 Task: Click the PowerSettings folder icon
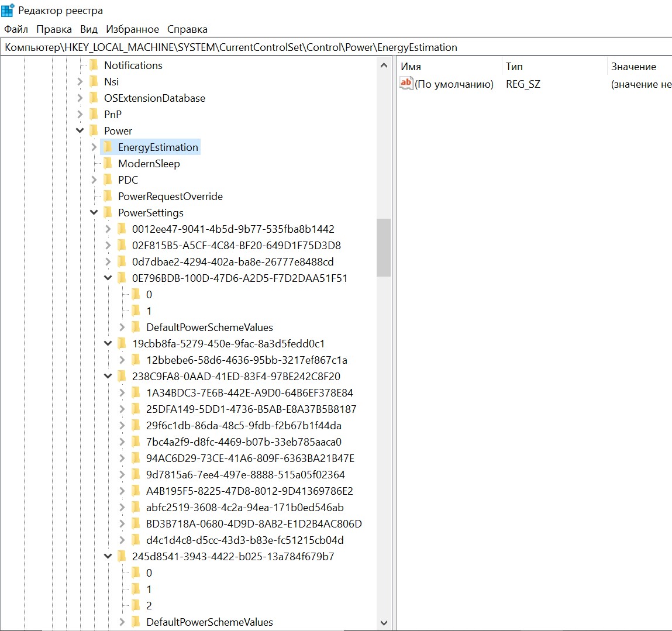[x=108, y=212]
